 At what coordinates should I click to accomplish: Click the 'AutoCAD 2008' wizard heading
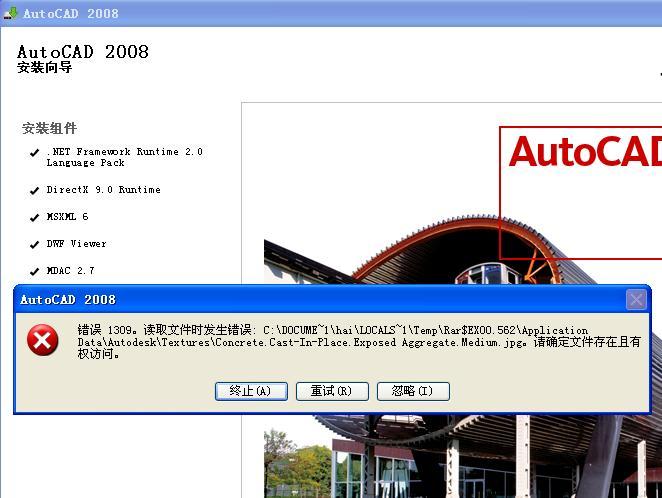coord(83,52)
